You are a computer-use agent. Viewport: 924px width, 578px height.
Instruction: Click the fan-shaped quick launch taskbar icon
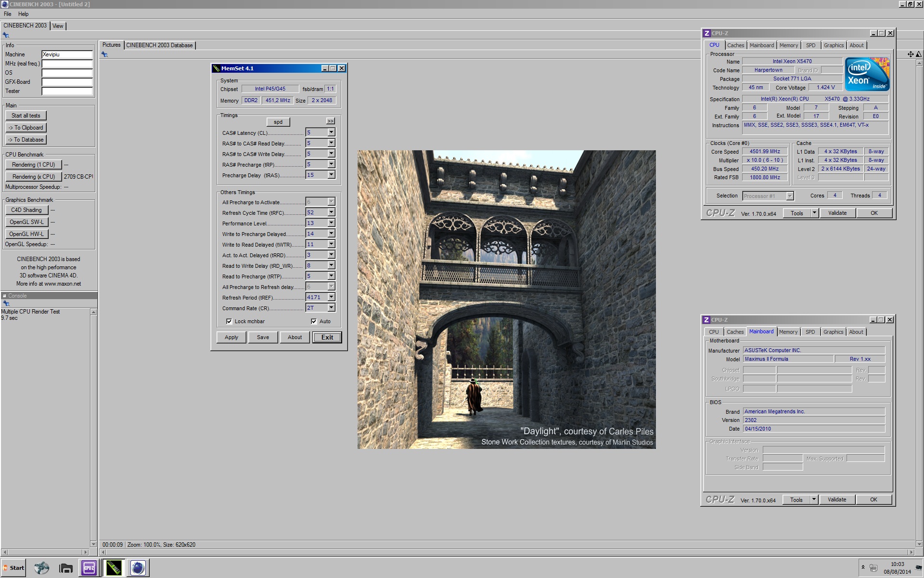tap(42, 568)
